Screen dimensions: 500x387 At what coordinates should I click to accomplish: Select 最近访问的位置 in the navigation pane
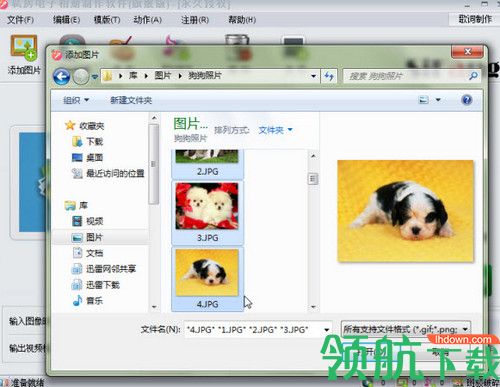[x=108, y=173]
